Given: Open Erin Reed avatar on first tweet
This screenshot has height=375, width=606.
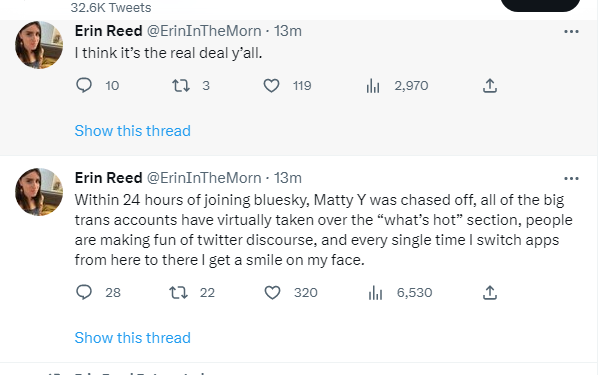Looking at the screenshot, I should (x=39, y=45).
